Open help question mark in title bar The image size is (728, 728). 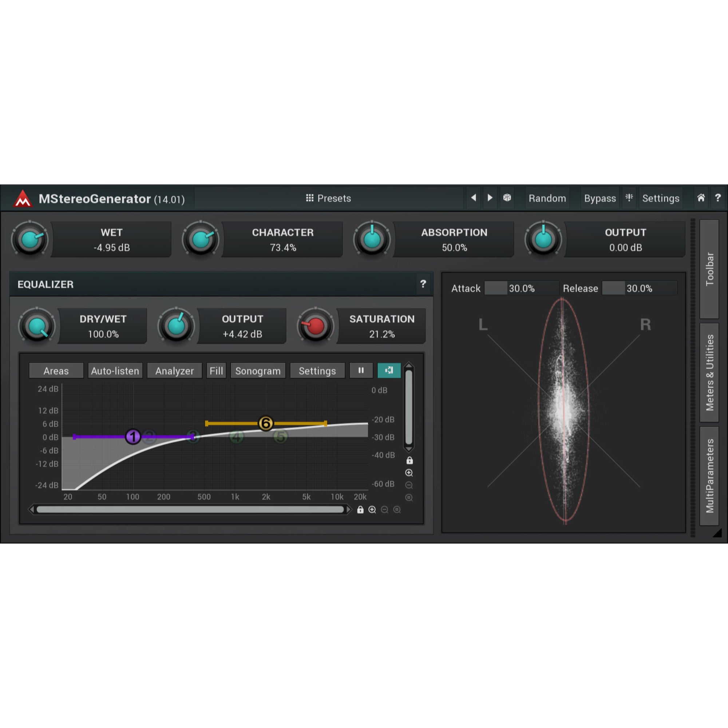(718, 198)
